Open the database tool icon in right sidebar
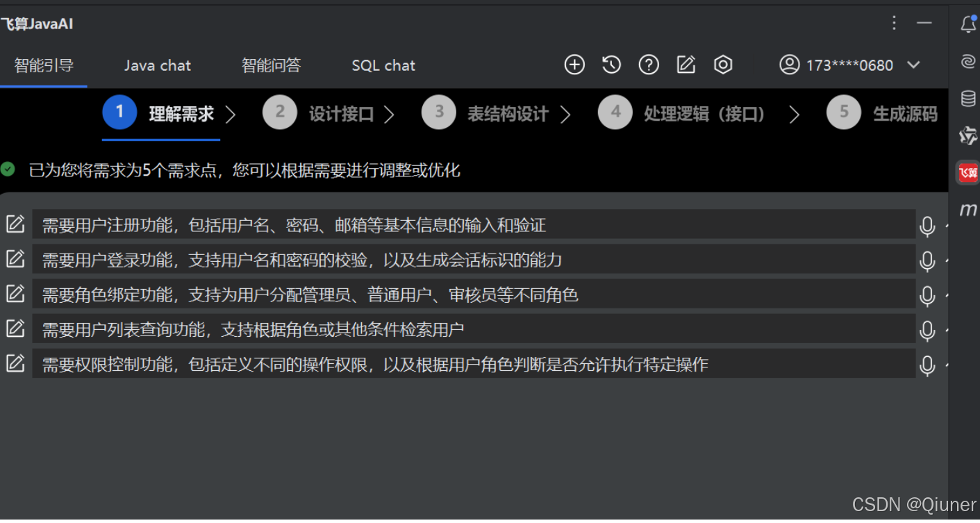 pos(968,99)
